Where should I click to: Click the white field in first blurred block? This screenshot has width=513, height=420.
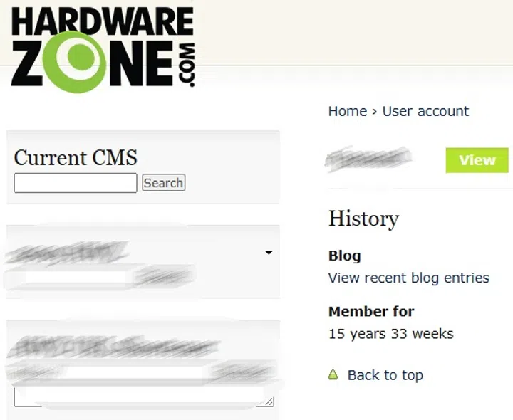click(76, 278)
